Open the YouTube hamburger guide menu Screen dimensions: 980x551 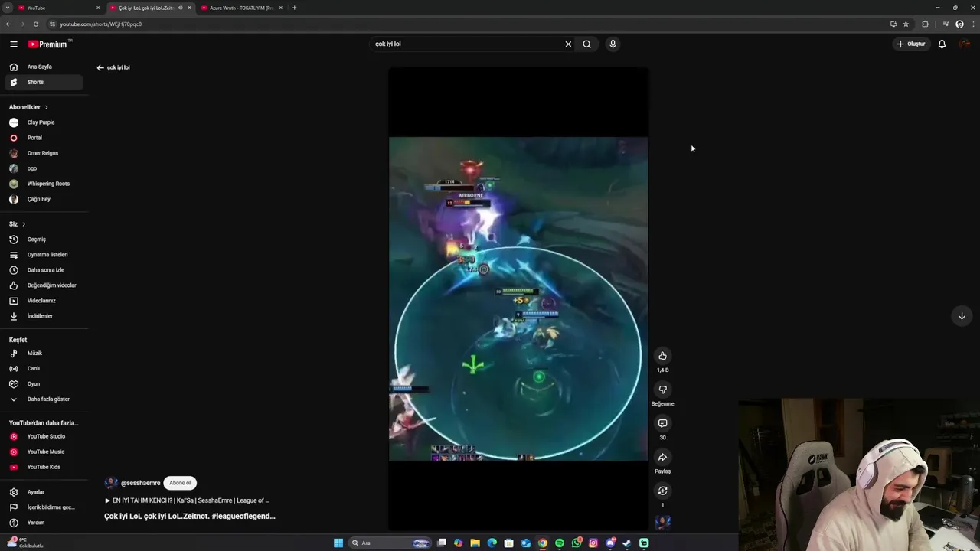(x=14, y=44)
